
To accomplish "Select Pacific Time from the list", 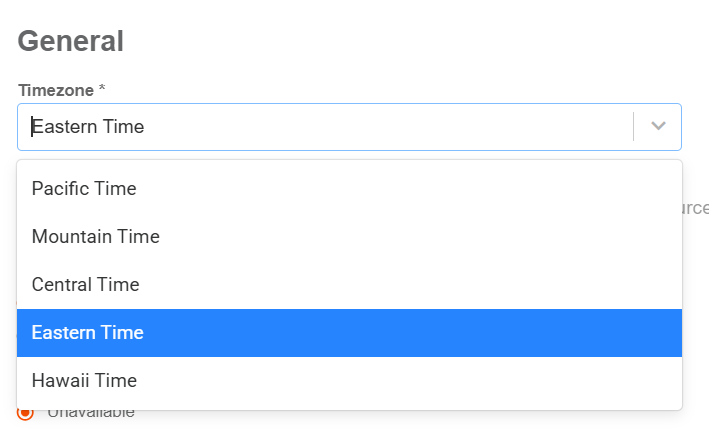I will (84, 188).
